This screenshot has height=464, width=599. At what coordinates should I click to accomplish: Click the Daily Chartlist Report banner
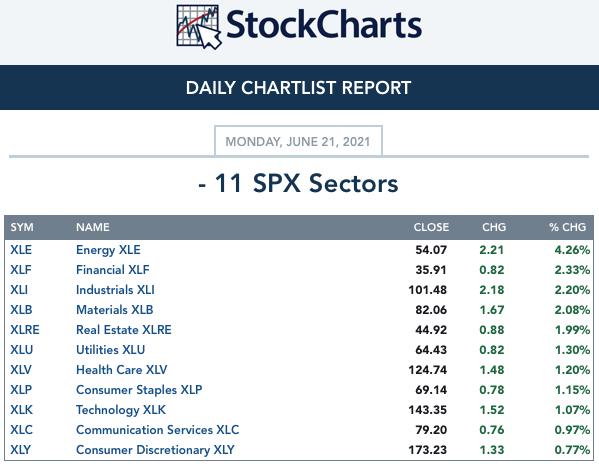[x=300, y=87]
